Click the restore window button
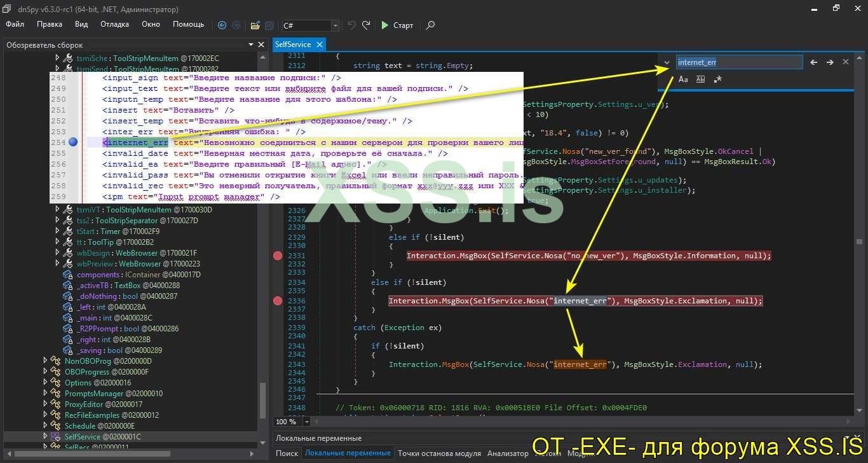This screenshot has height=463, width=868. coord(836,8)
